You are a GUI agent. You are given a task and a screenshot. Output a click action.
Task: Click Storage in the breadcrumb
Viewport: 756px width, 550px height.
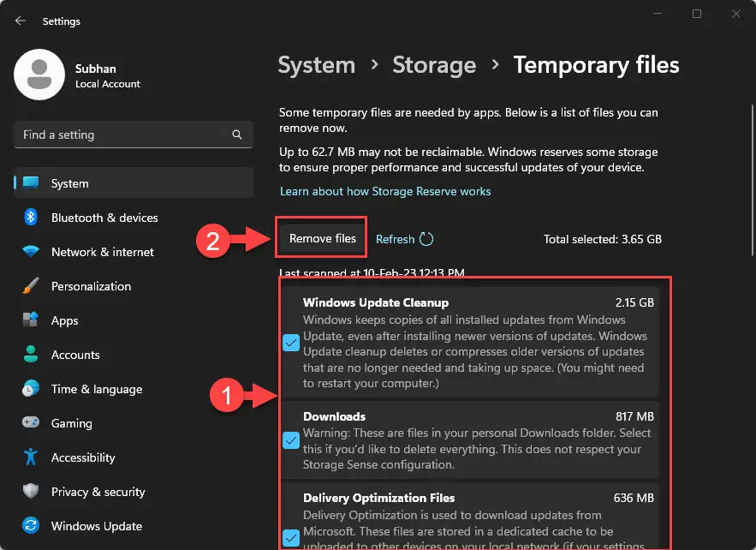click(434, 64)
